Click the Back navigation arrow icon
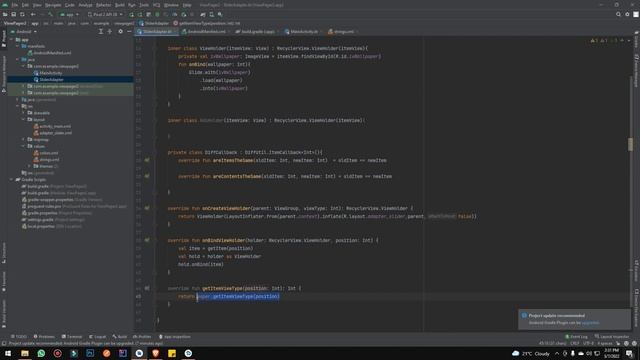Screen dimensions: 640x360 click(x=33, y=14)
